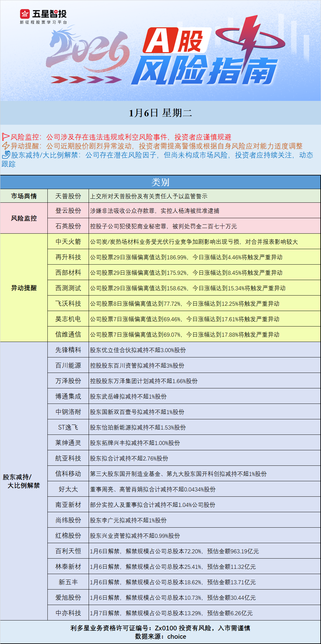The image size is (321, 644).
Task: Click stock name 石英股份
Action: [x=68, y=226]
